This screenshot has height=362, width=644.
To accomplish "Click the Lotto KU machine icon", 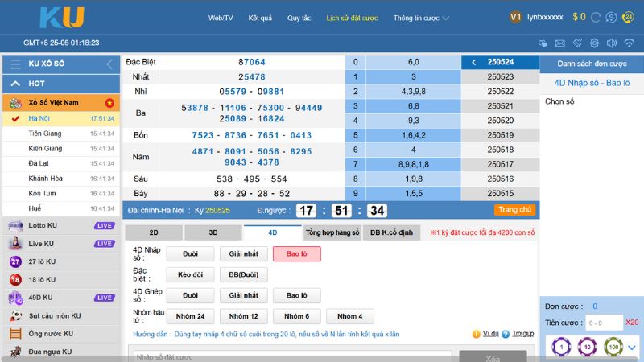I will [x=15, y=226].
